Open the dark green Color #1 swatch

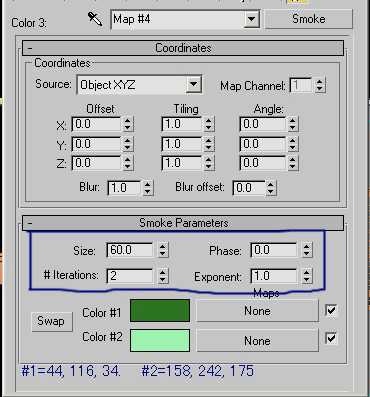coord(160,311)
